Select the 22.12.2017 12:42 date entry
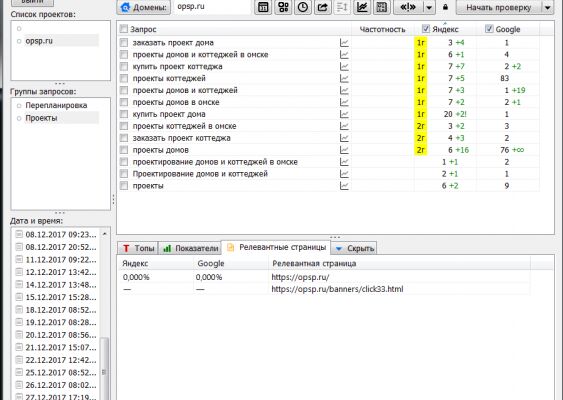The height and width of the screenshot is (400, 563). [60, 360]
